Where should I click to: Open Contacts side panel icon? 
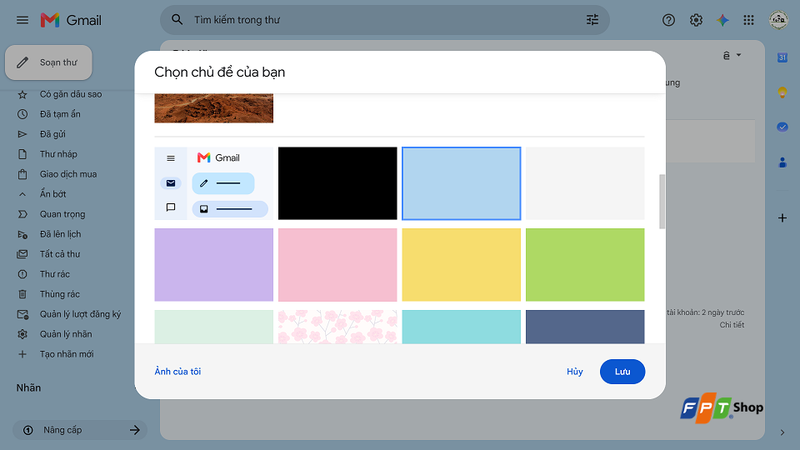782,163
